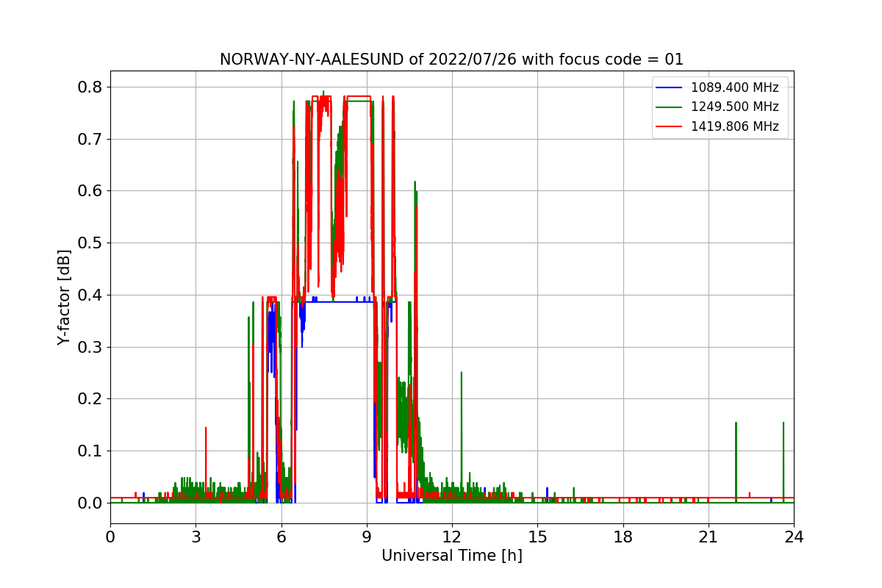Click the x-axis tick label 24
Screen dimensions: 882x588
tap(794, 537)
